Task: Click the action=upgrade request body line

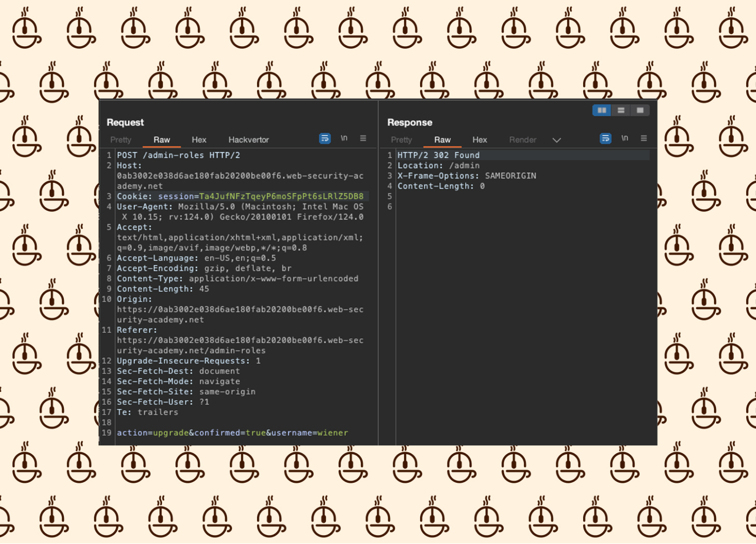Action: coord(233,433)
